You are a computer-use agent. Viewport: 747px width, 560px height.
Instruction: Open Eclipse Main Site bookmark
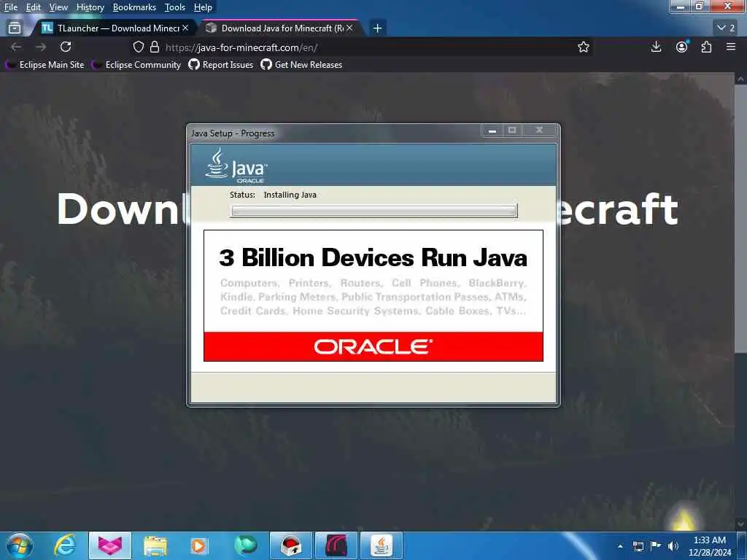coord(44,65)
